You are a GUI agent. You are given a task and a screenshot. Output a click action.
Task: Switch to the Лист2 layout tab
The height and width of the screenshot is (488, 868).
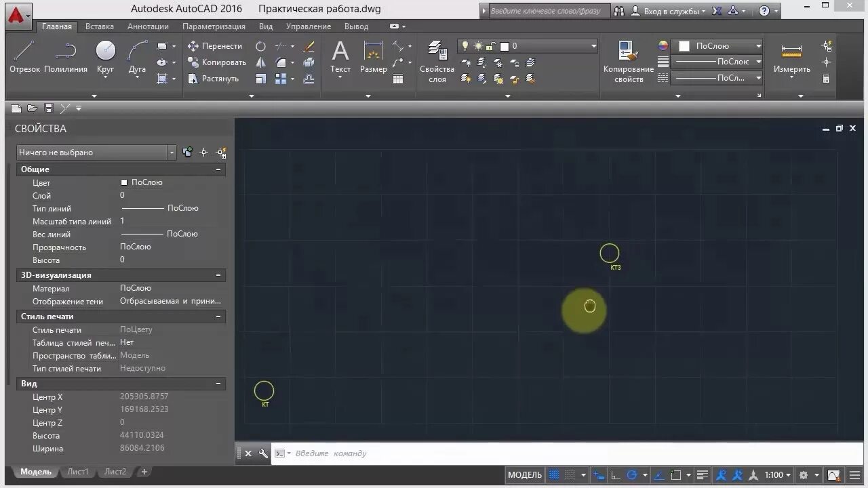[115, 472]
